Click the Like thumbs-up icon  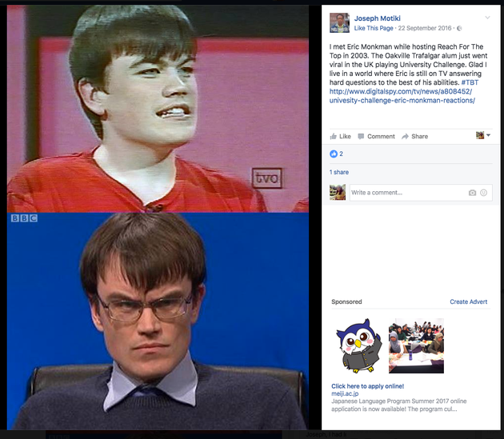333,136
